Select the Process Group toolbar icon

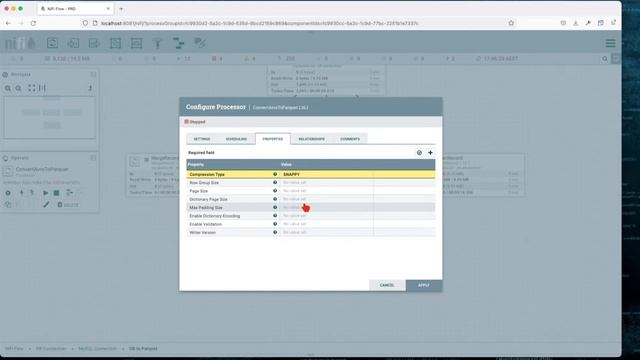tap(116, 43)
